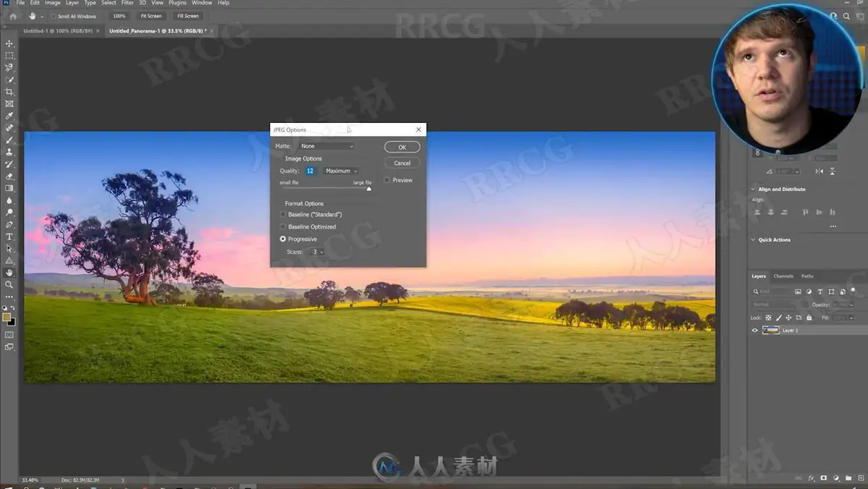Enable Preview checkbox in JPEG Options
The height and width of the screenshot is (489, 868).
(x=387, y=180)
